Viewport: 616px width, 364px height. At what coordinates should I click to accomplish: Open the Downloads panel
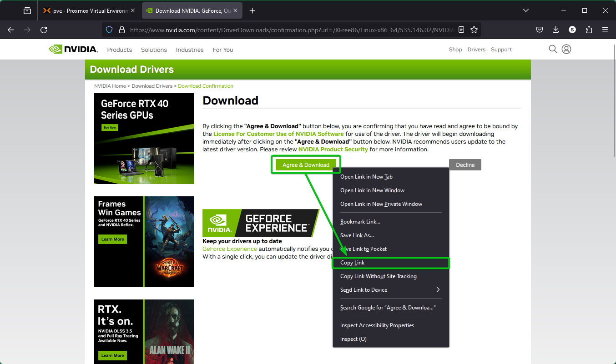[555, 30]
